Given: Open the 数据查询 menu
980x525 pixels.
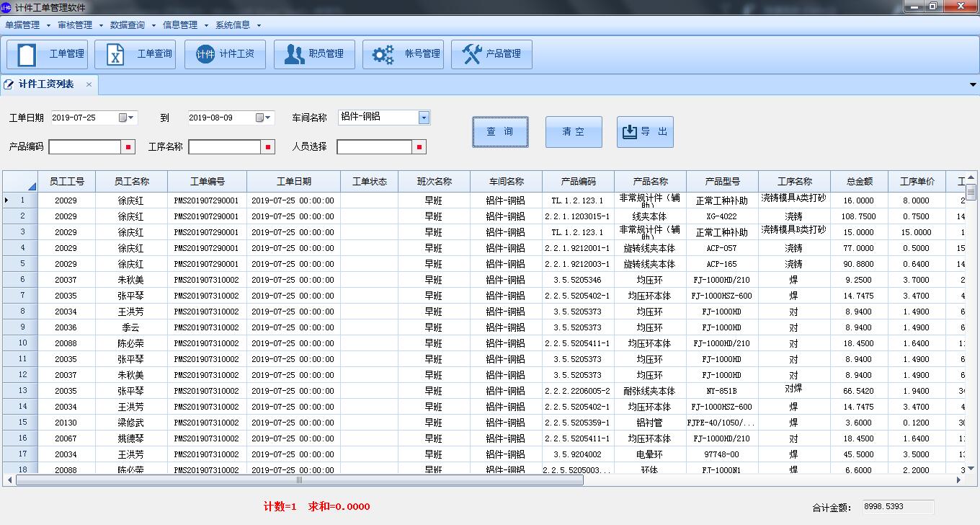Looking at the screenshot, I should coord(128,25).
